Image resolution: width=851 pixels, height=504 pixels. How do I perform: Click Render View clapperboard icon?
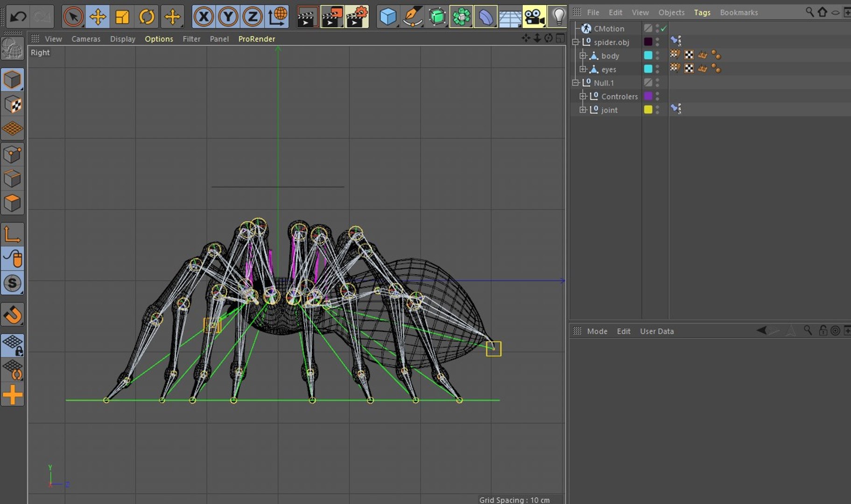coord(308,17)
